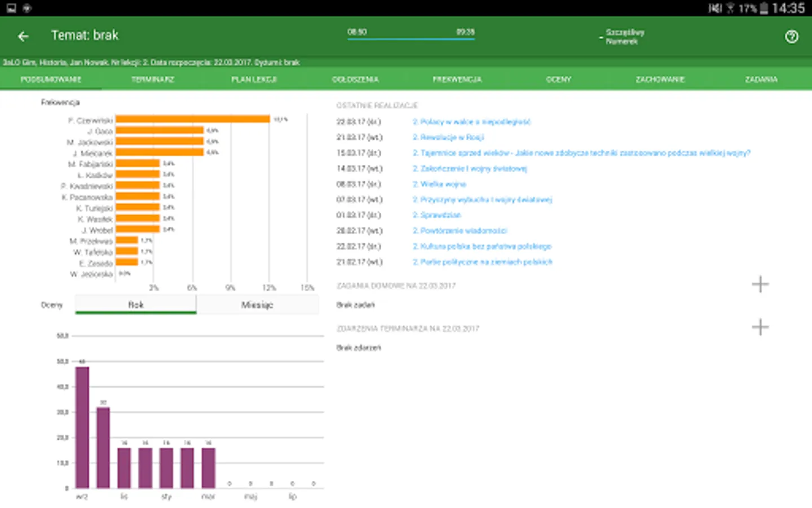Open the Rewolucje w Rosji lesson link

(x=448, y=137)
